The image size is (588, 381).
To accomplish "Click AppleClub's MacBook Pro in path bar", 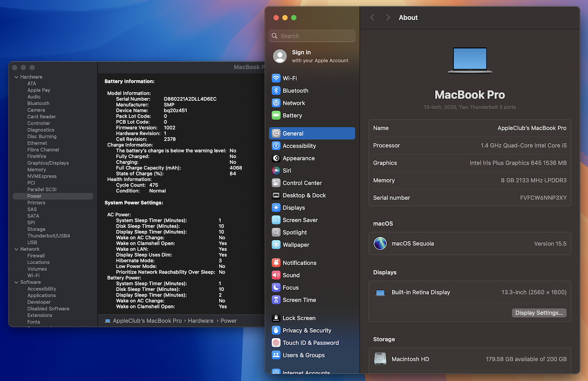I will [x=147, y=321].
